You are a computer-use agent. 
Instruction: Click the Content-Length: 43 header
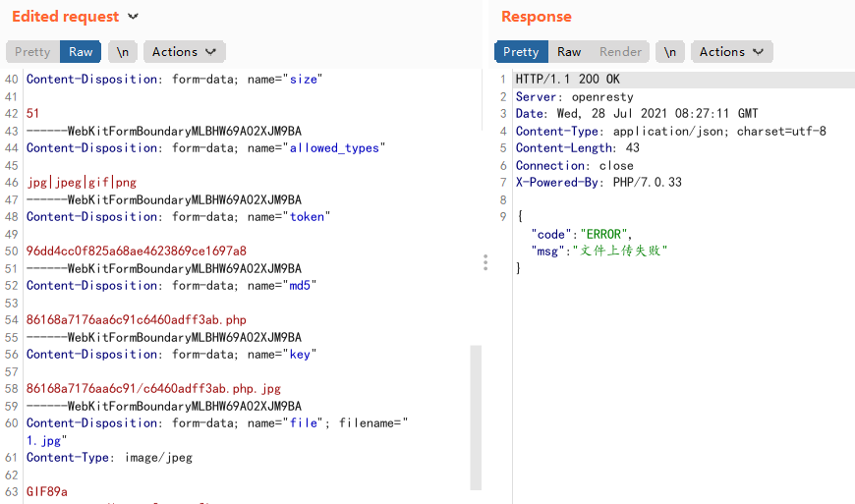coord(578,148)
